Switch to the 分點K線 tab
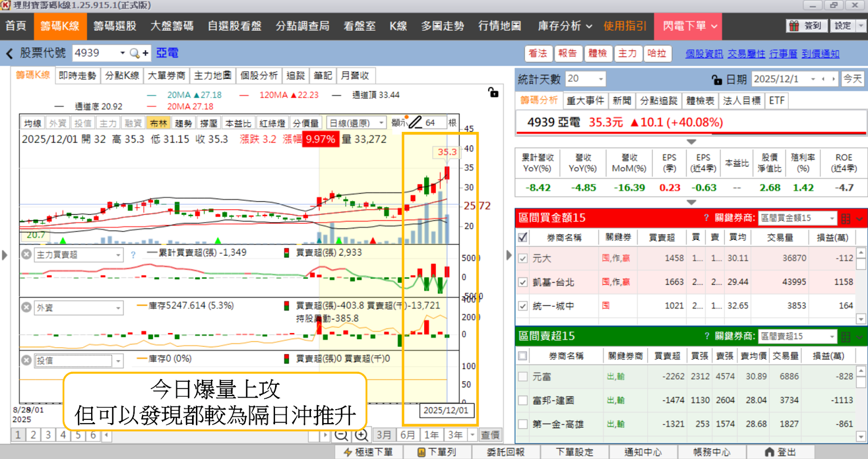 coord(122,75)
